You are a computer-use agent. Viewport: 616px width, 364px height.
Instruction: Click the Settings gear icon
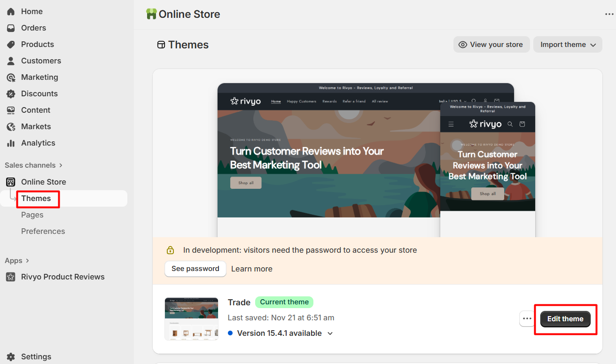(x=11, y=356)
